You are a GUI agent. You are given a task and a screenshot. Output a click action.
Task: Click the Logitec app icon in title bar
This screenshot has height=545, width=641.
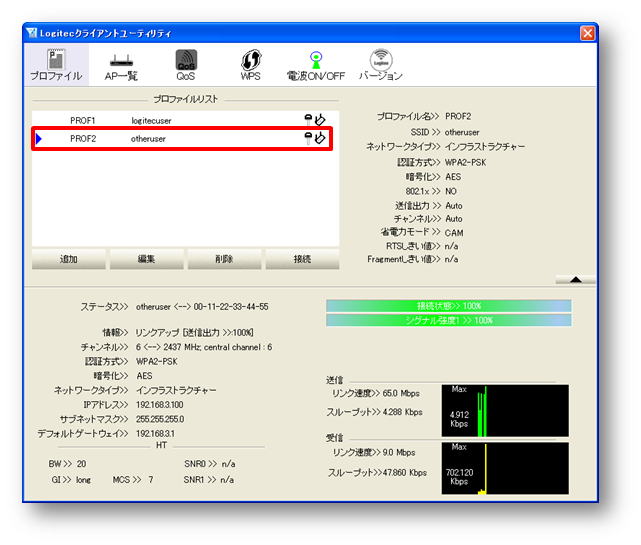[31, 33]
